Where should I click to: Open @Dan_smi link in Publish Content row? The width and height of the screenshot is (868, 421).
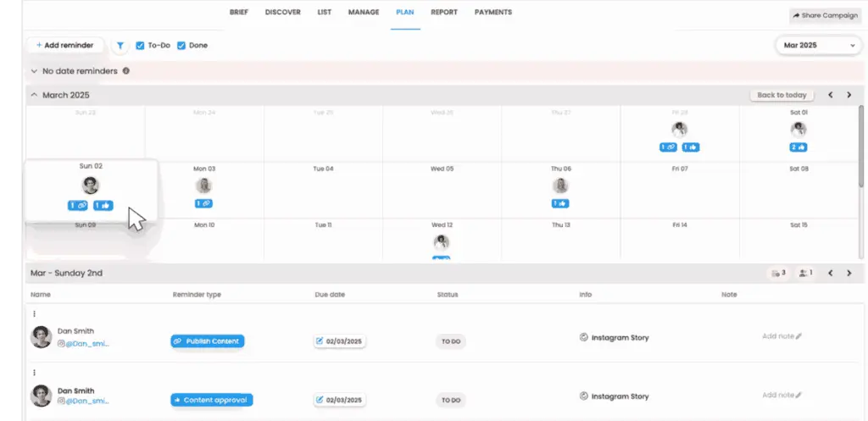coord(87,344)
